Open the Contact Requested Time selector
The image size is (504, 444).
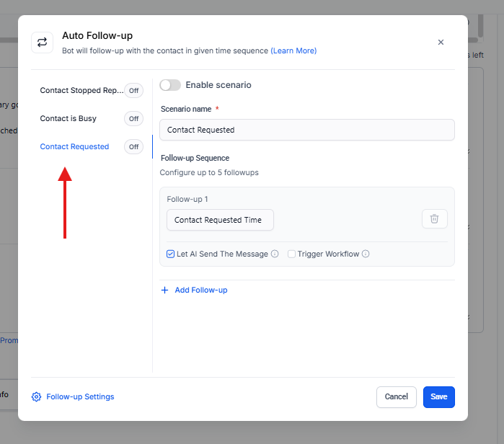click(220, 220)
